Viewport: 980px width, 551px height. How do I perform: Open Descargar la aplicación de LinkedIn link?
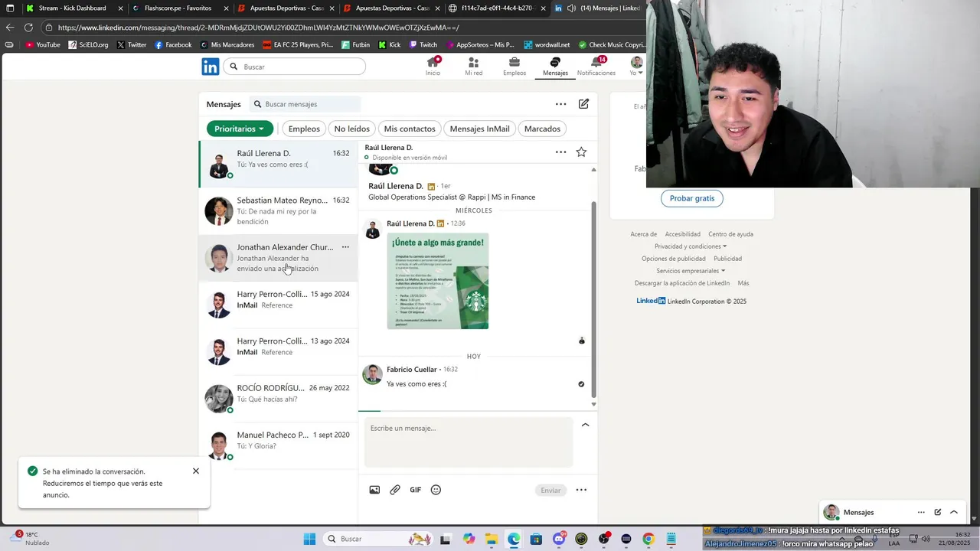[x=682, y=283]
